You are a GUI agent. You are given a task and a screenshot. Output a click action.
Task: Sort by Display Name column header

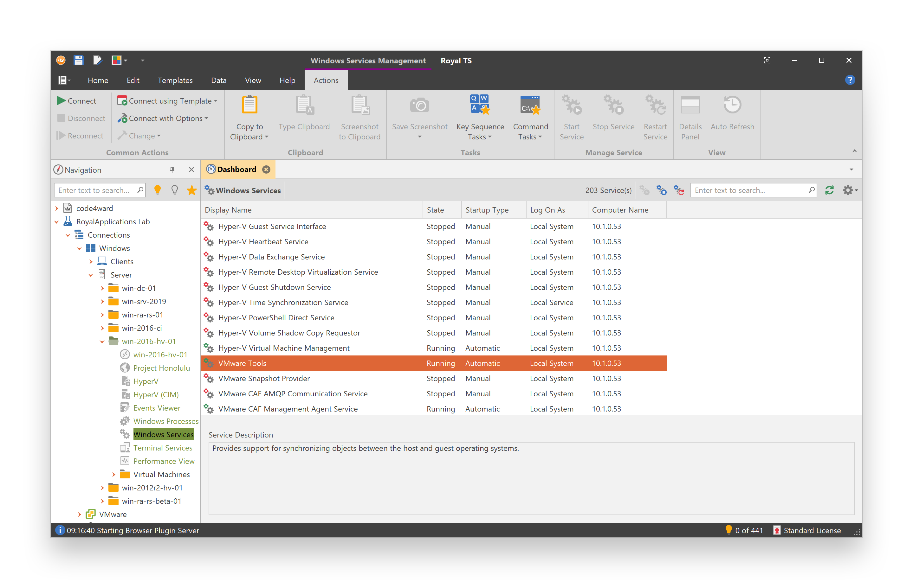312,210
